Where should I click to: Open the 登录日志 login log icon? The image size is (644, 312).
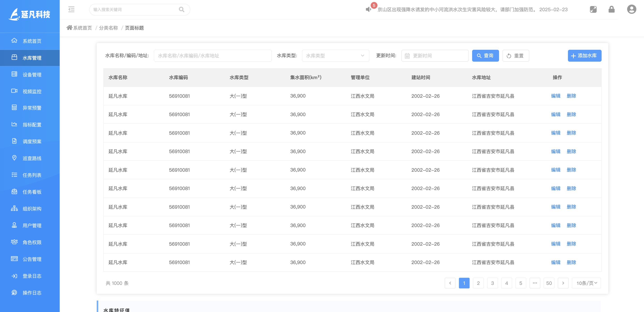[x=14, y=276]
